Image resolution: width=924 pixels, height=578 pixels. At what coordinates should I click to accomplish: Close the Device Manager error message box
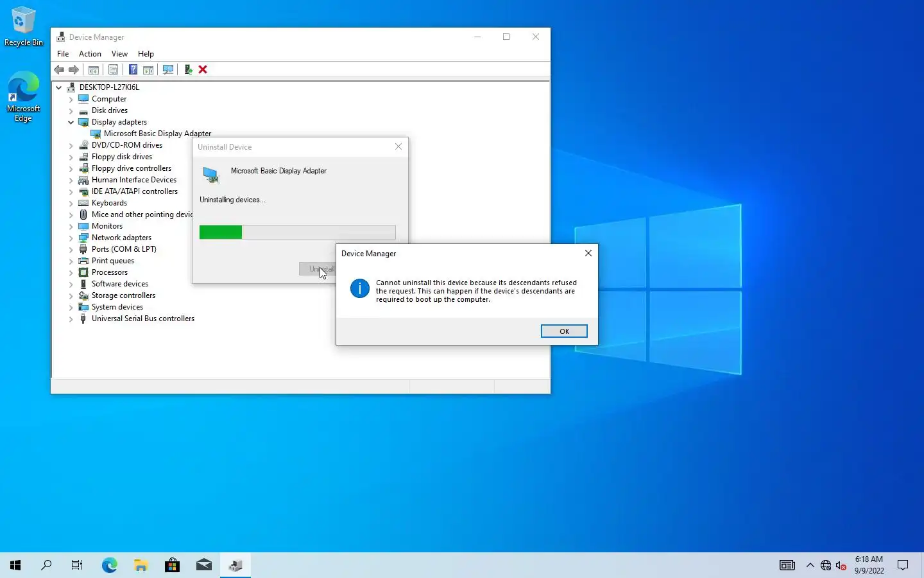588,253
